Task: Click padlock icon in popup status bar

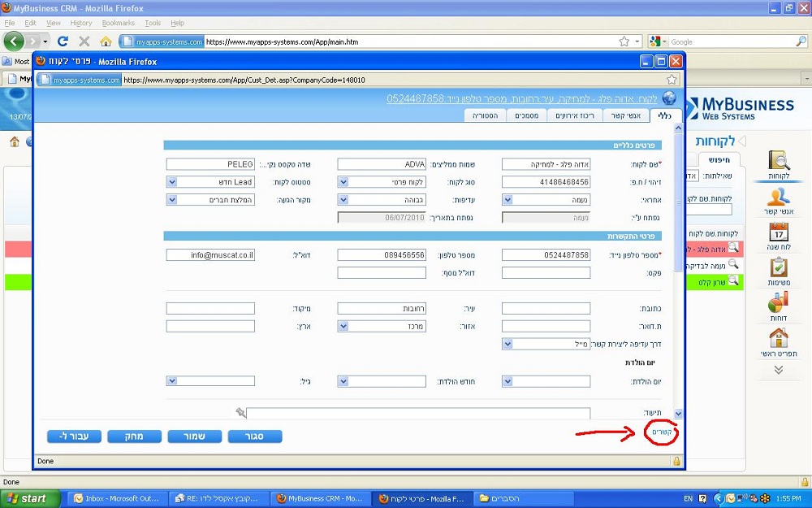Action: coord(676,461)
